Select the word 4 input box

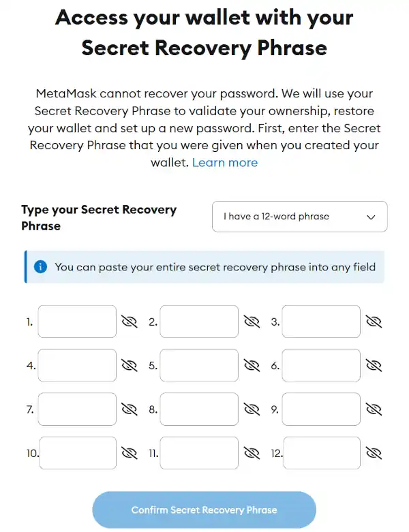tap(77, 365)
